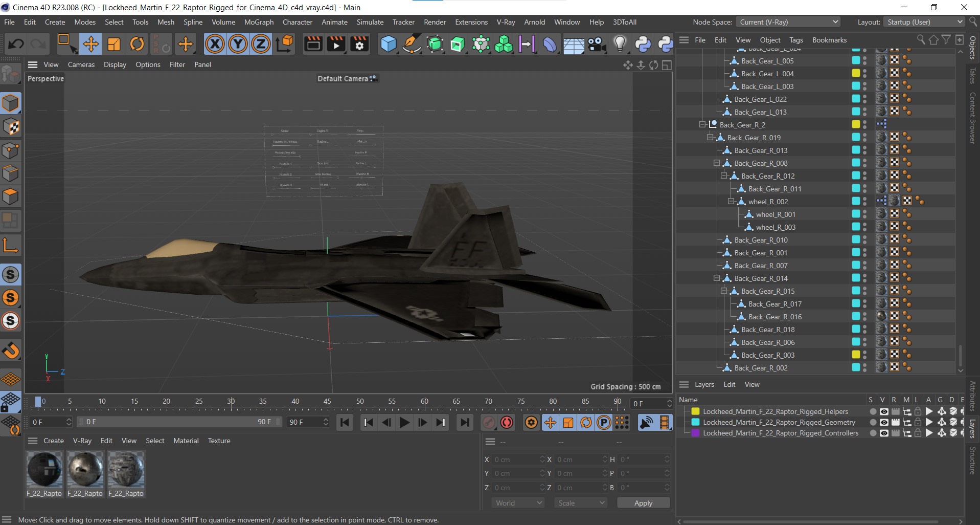Toggle the Parameter (P) keyframe icon
The height and width of the screenshot is (525, 980).
pos(604,422)
